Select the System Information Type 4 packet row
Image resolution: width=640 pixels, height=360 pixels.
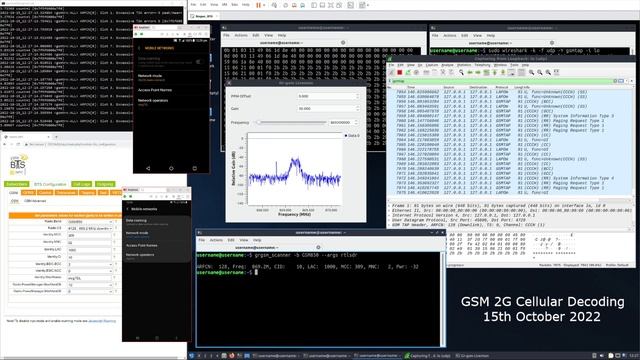[510, 178]
